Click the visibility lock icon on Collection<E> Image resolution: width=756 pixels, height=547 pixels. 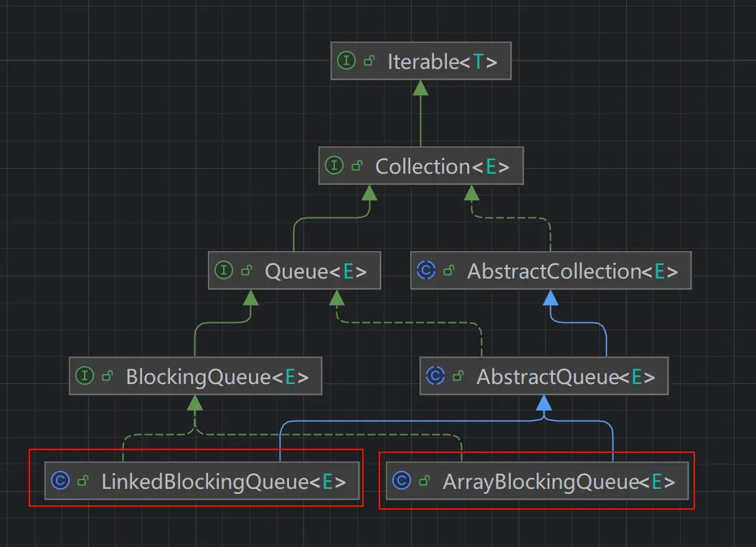pyautogui.click(x=356, y=165)
